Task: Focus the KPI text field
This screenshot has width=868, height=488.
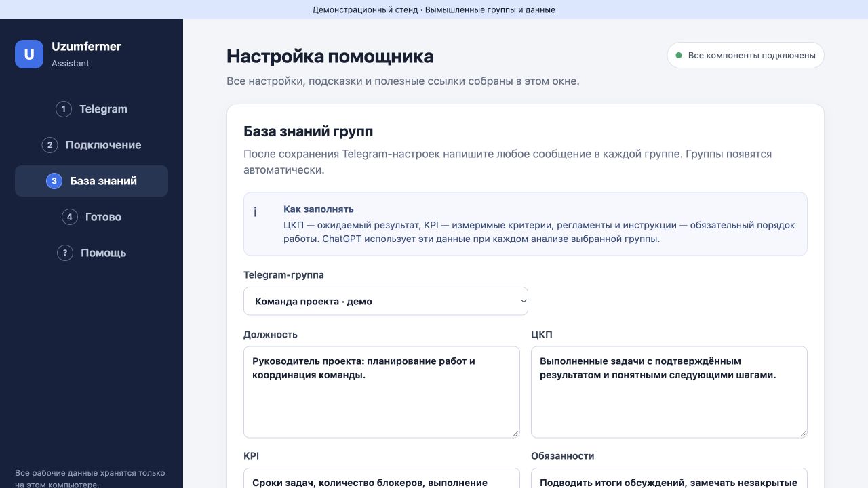Action: tap(382, 478)
